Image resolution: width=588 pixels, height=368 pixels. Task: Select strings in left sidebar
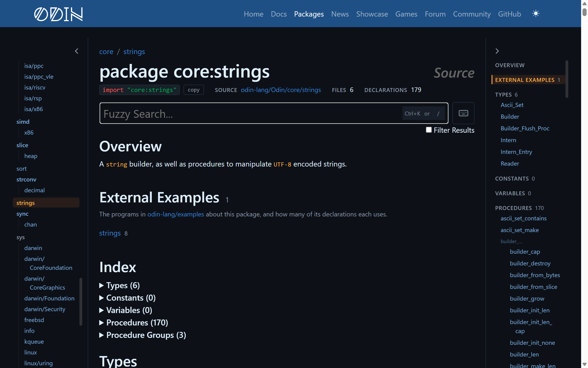pyautogui.click(x=46, y=202)
